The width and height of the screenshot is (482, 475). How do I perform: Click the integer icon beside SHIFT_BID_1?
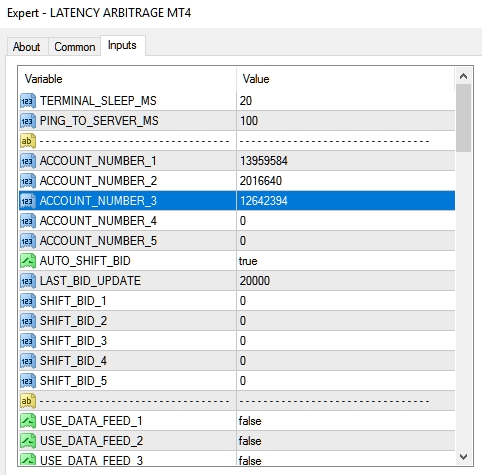(28, 301)
